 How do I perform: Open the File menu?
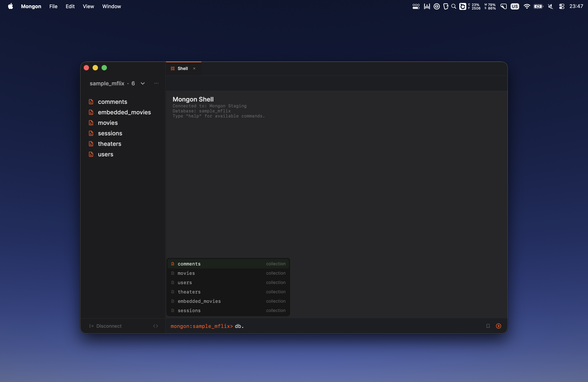[x=53, y=6]
